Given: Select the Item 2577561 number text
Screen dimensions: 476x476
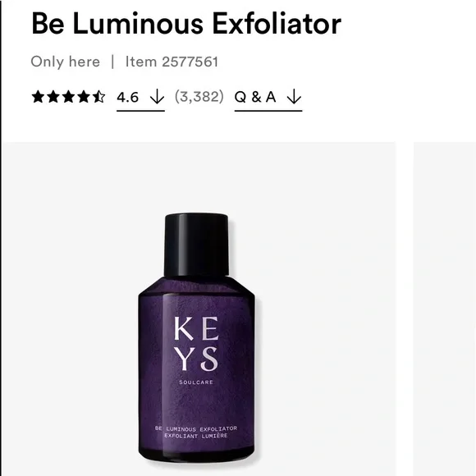Looking at the screenshot, I should point(172,62).
